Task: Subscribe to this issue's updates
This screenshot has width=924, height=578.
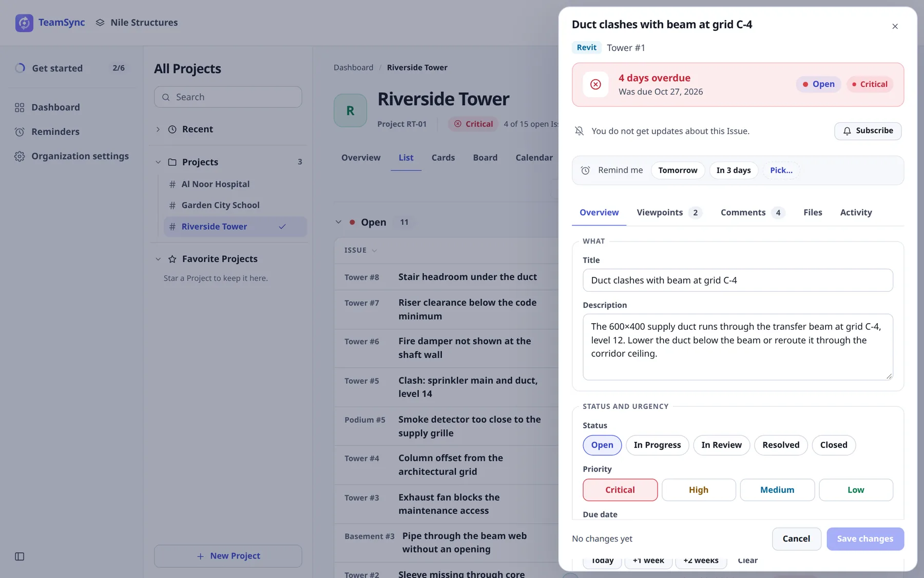Action: 868,131
